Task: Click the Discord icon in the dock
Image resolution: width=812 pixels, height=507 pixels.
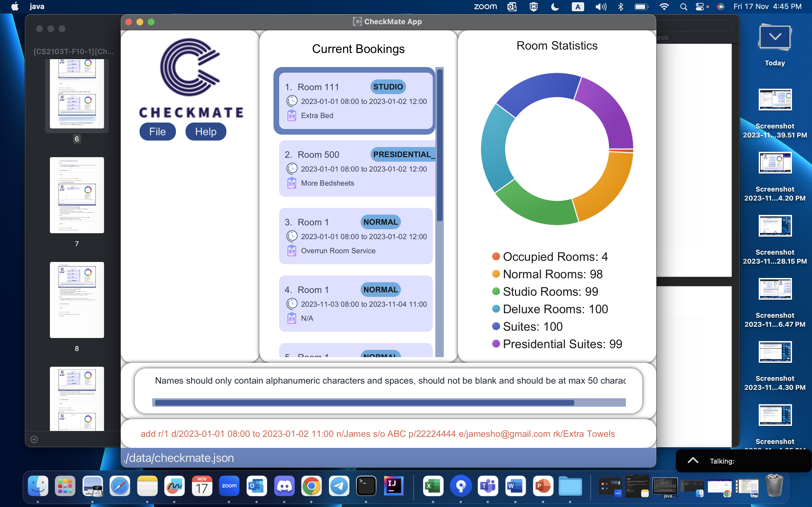Action: click(x=284, y=486)
